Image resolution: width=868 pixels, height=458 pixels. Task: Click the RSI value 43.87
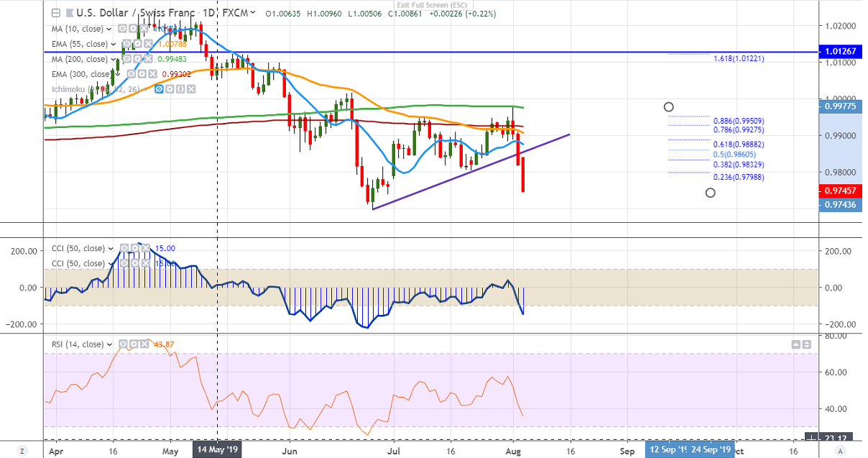click(165, 344)
